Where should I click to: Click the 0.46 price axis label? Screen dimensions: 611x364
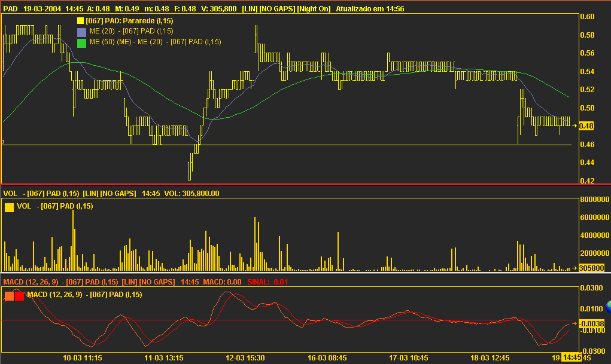(x=587, y=144)
